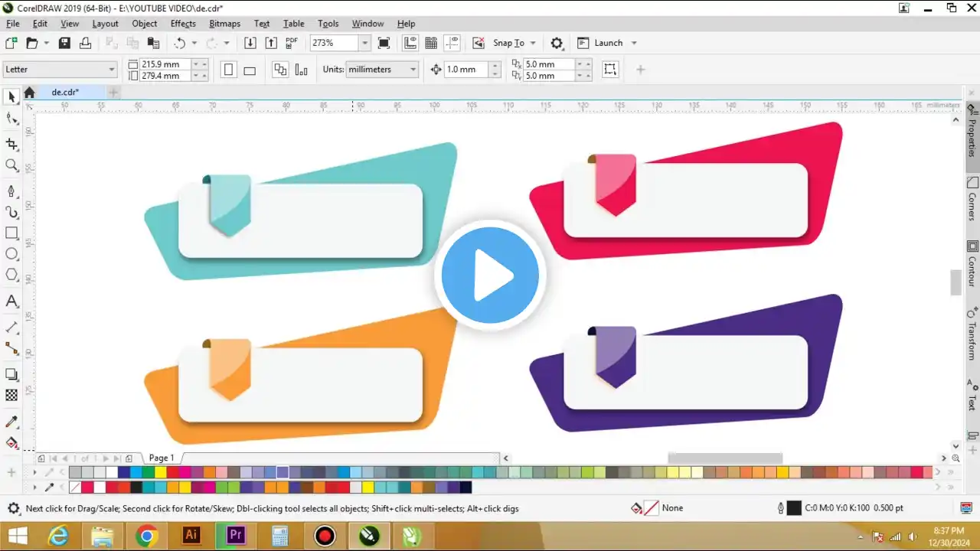Select the Transparency tool

pos(11,395)
